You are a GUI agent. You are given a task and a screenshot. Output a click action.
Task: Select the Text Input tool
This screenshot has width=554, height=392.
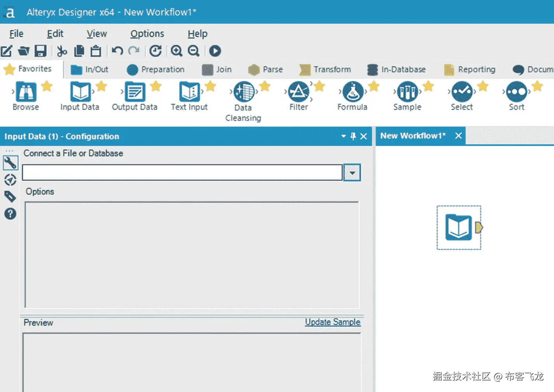[x=189, y=96]
